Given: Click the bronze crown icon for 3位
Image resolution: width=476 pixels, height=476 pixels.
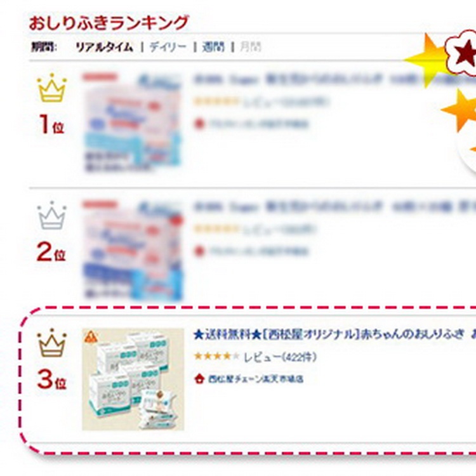Looking at the screenshot, I should coord(51,343).
